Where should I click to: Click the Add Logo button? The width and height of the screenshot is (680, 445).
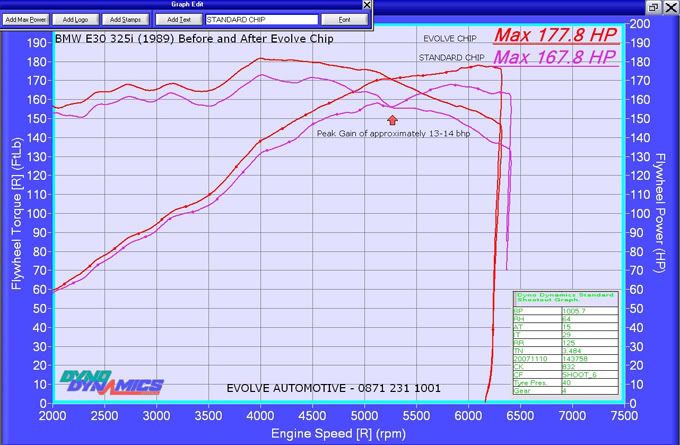pyautogui.click(x=75, y=20)
